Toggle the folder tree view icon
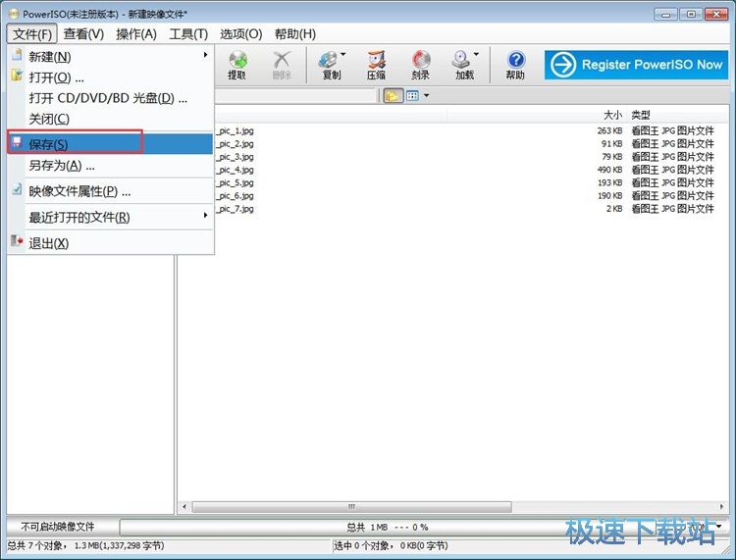Image resolution: width=736 pixels, height=560 pixels. 393,96
